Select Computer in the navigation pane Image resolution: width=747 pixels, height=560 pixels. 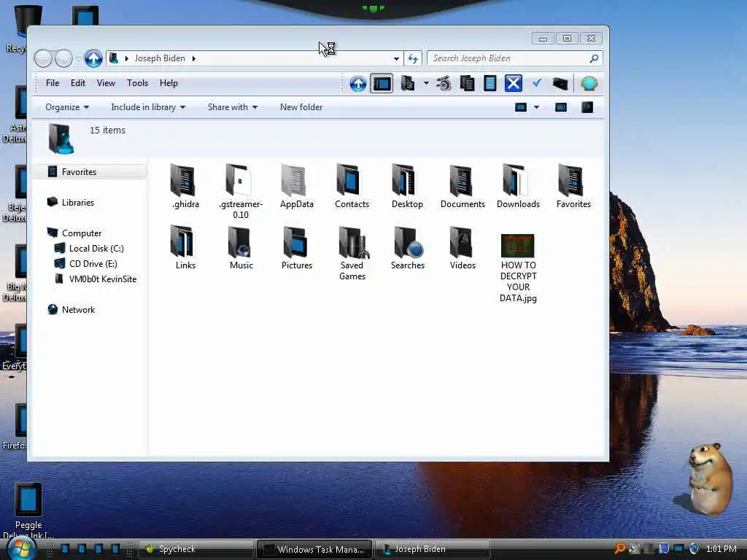click(x=82, y=233)
